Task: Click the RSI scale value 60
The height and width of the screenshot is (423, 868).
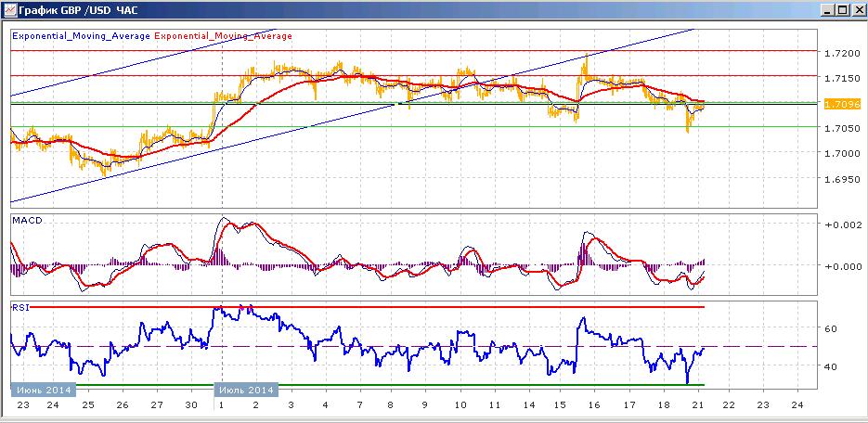Action: point(829,328)
